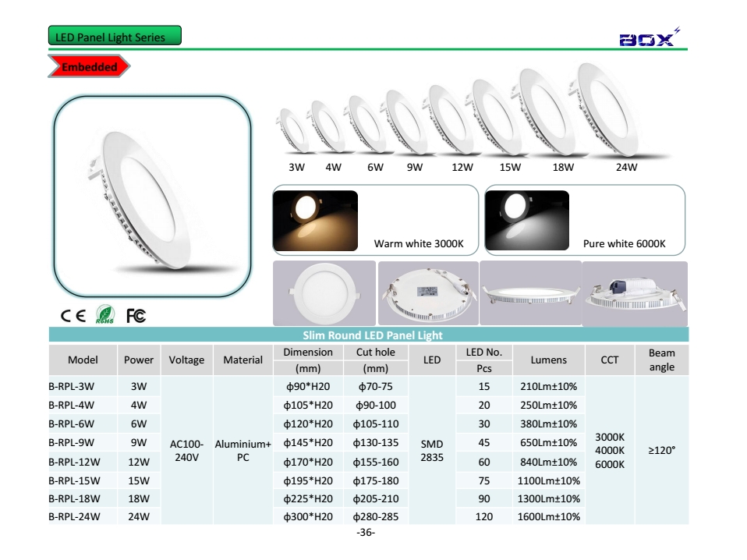747x560 pixels.
Task: Click dimension cell ф300*H20
Action: click(308, 516)
